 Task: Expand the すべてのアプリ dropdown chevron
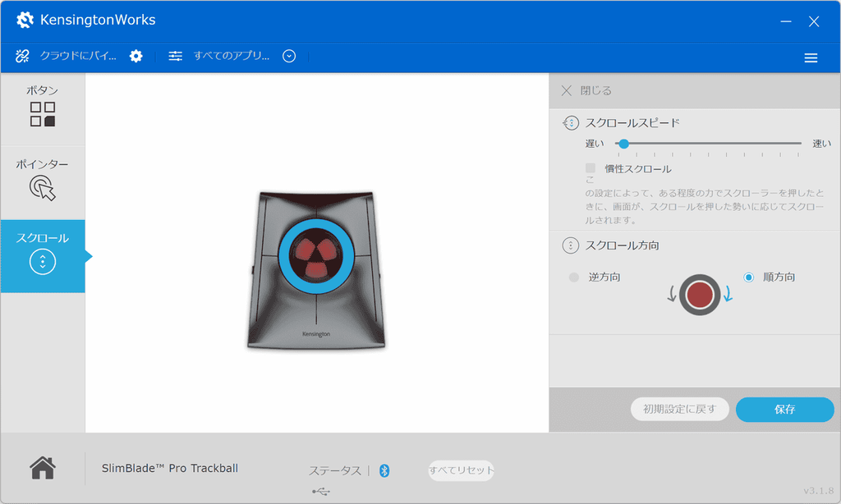pyautogui.click(x=289, y=56)
